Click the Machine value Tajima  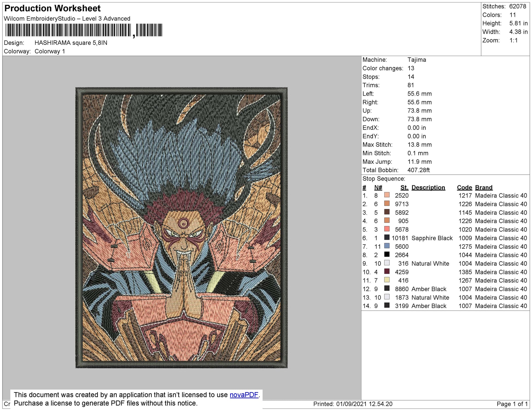pos(416,60)
